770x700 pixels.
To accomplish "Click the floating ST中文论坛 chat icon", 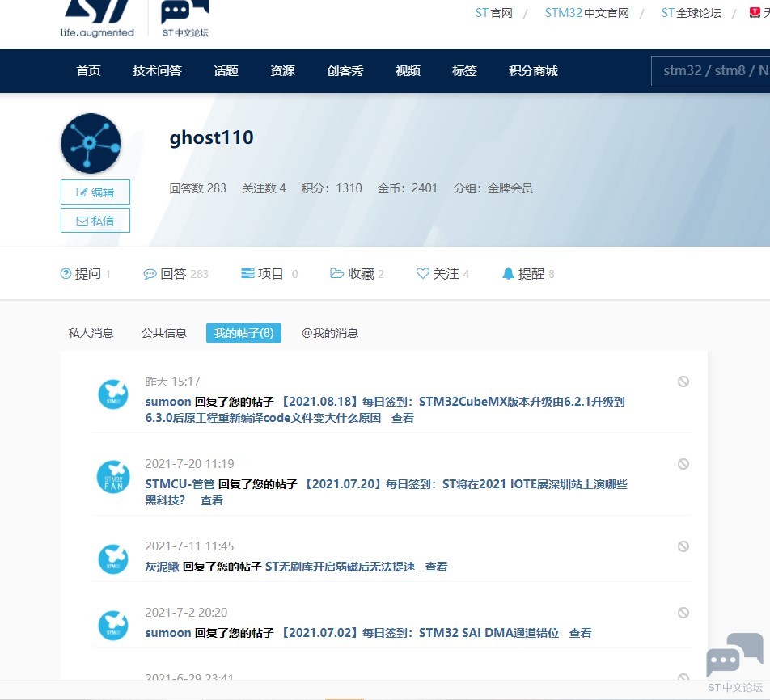I will (x=734, y=662).
